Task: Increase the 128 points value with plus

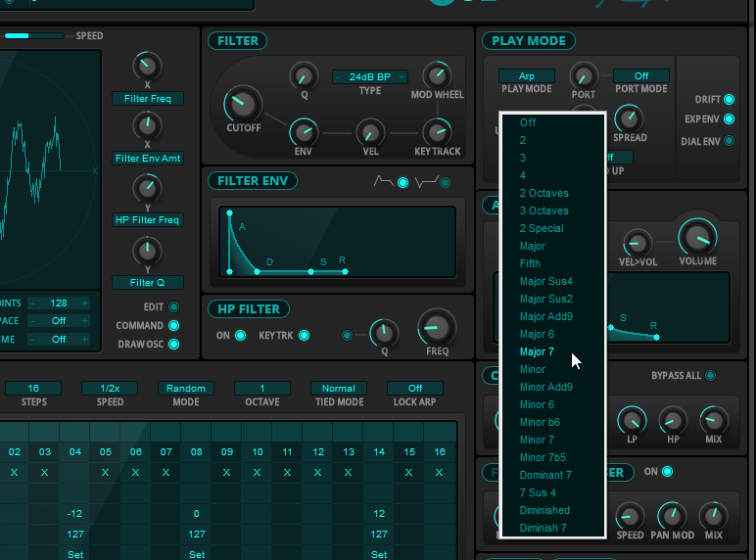Action: 85,303
